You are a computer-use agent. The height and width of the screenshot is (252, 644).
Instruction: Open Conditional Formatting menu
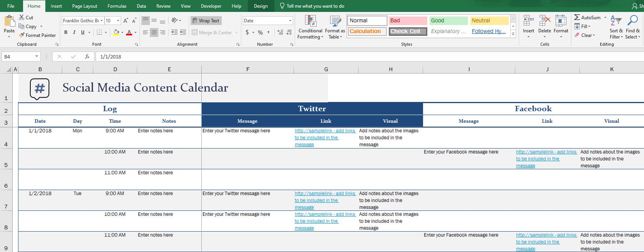[310, 27]
